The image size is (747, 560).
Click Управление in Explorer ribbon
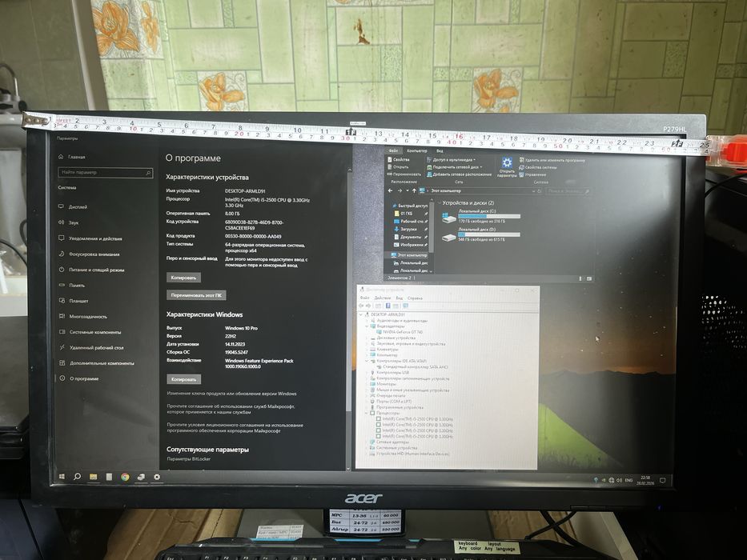532,174
